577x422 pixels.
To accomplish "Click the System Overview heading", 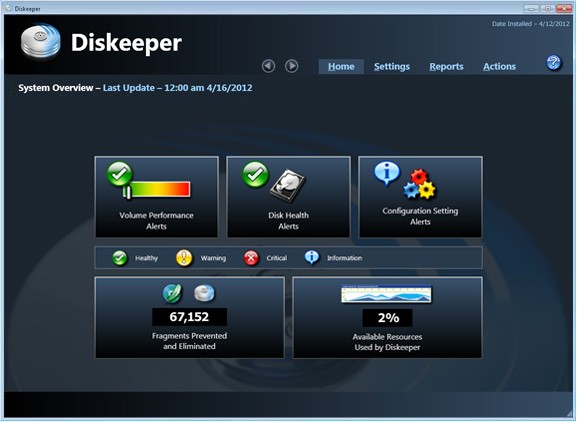I will [56, 88].
